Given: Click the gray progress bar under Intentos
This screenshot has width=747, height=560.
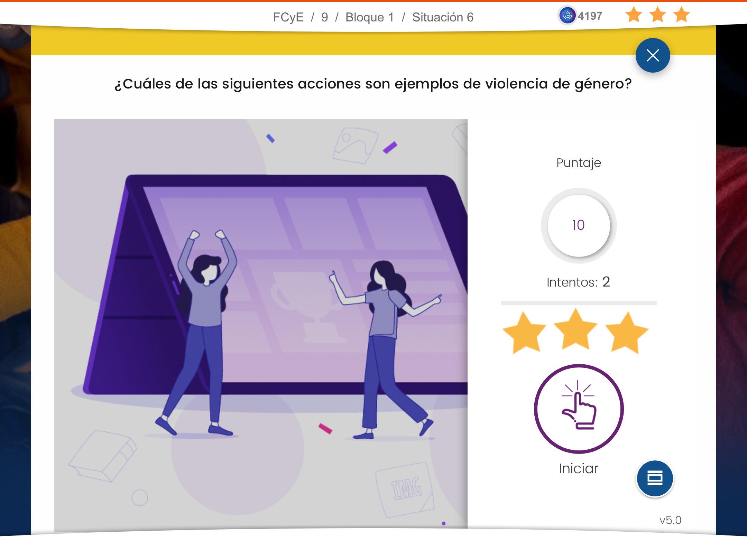Looking at the screenshot, I should tap(579, 303).
